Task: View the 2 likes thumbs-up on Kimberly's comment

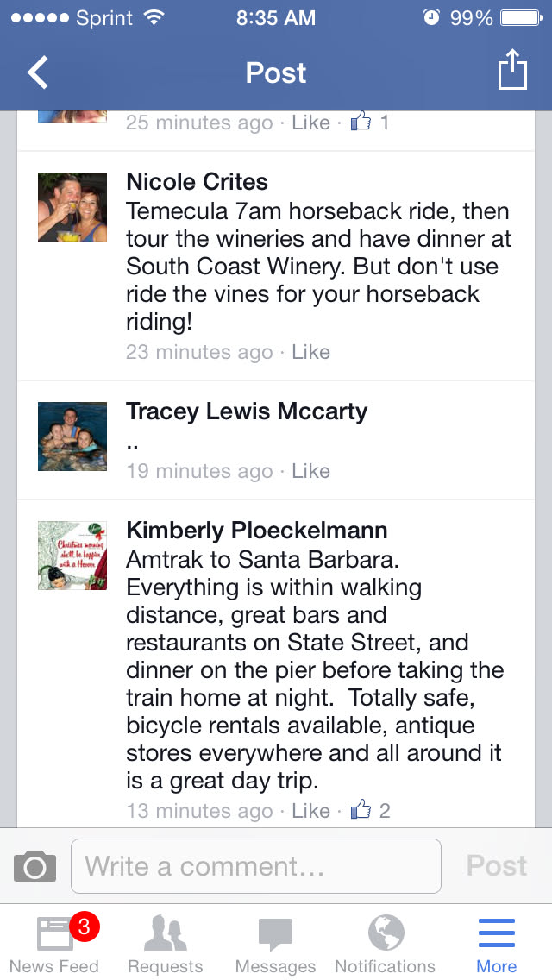Action: pos(371,811)
